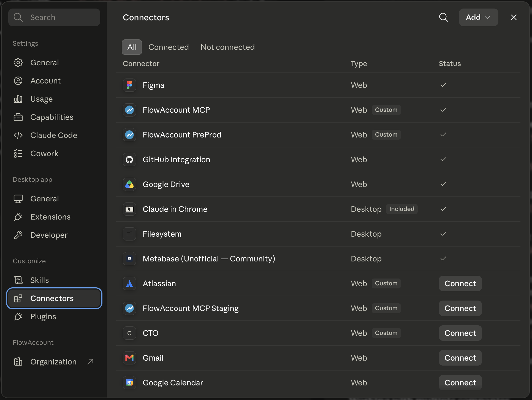The height and width of the screenshot is (400, 532).
Task: Click the GitHub Integration logo icon
Action: pos(129,160)
